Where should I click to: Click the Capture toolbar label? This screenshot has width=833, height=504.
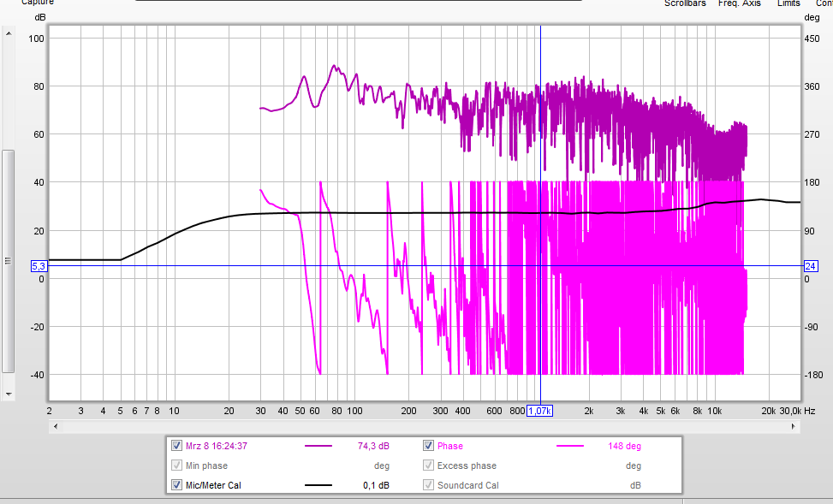(x=37, y=3)
